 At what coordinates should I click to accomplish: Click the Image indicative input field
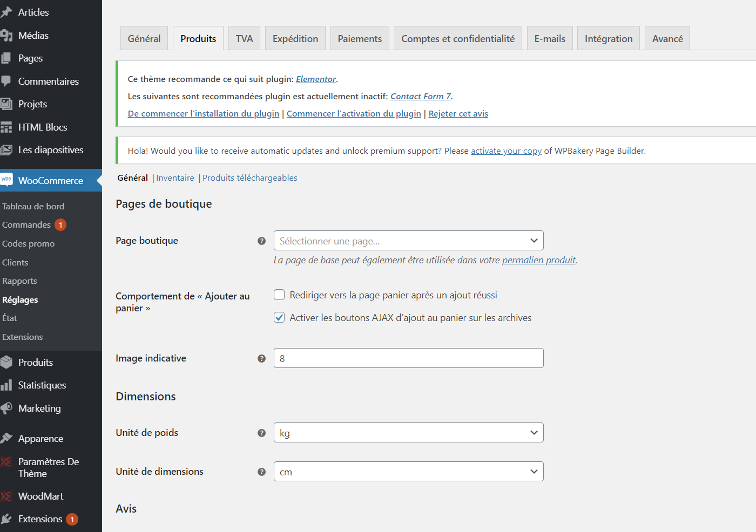point(408,358)
